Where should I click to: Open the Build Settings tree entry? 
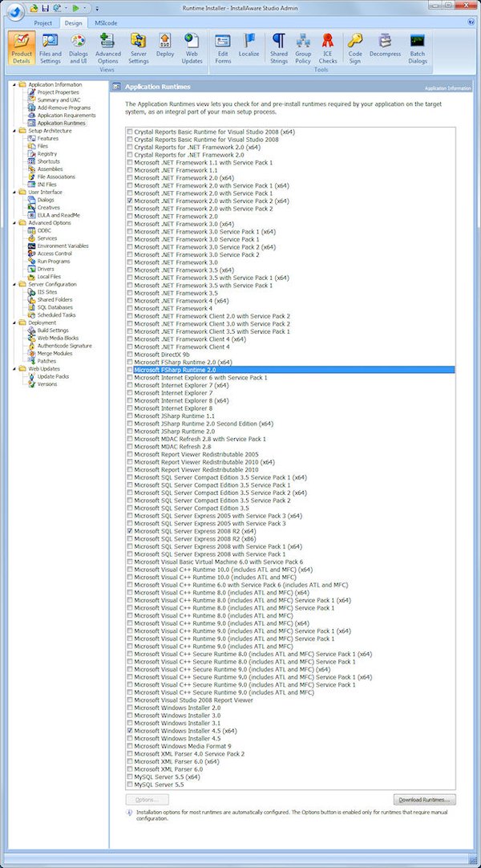tap(53, 331)
